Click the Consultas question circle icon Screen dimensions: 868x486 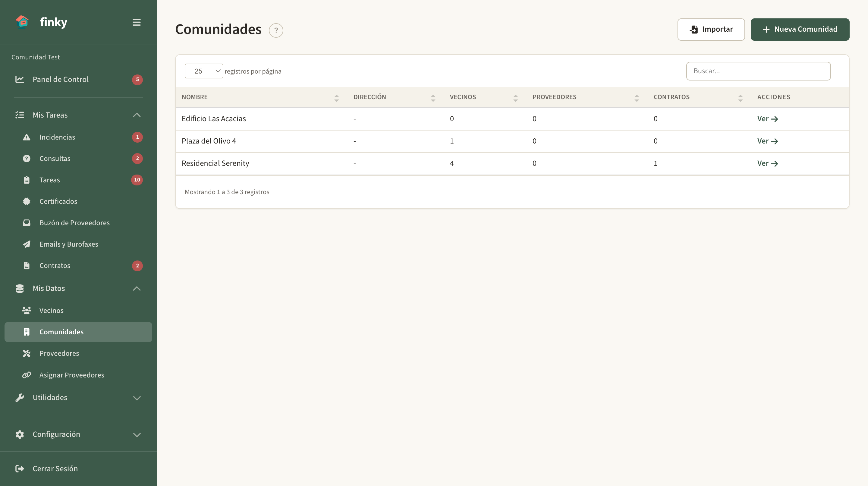point(27,158)
